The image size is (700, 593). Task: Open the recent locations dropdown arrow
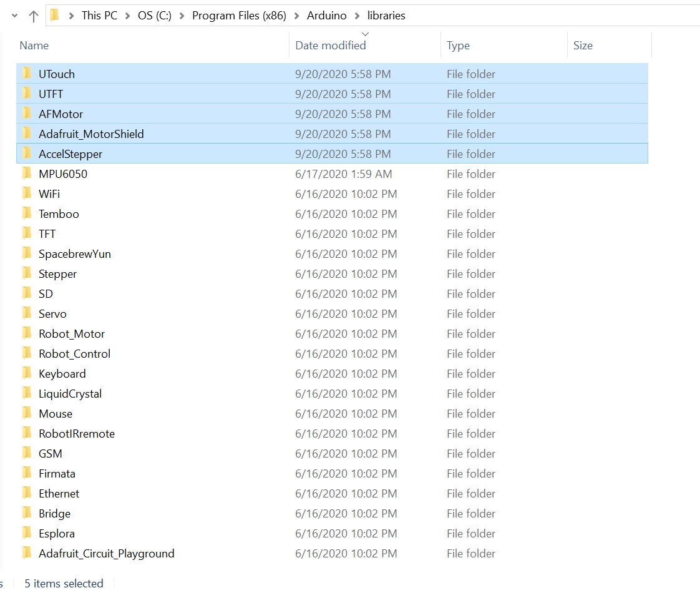[15, 16]
